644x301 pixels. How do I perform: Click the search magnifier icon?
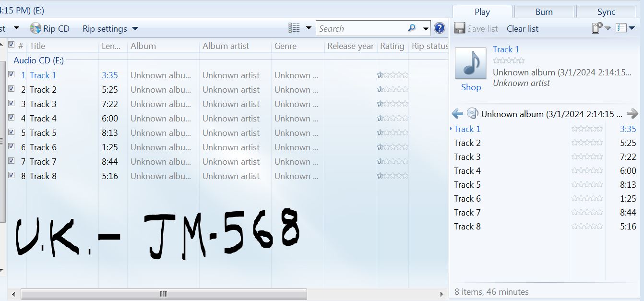[x=412, y=28]
